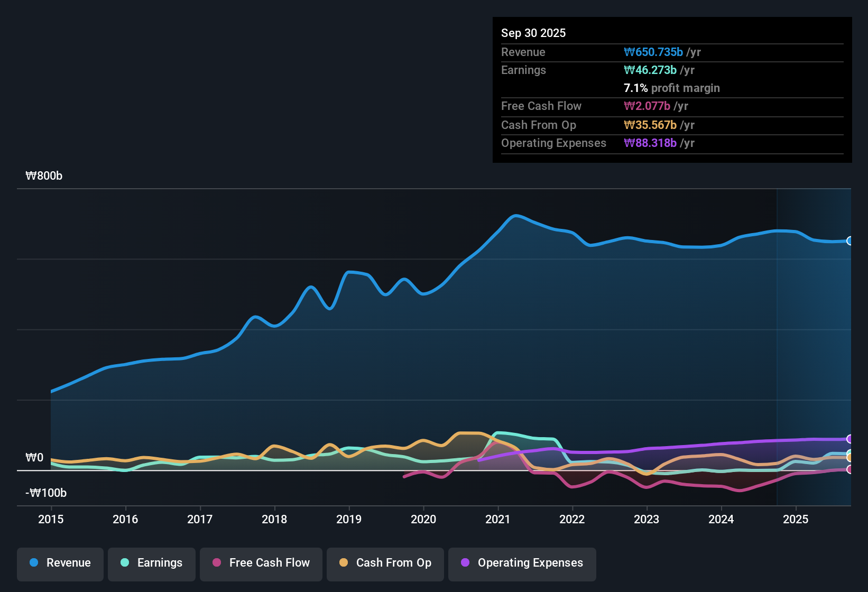Click the purple Operating Expenses legend dot

pyautogui.click(x=465, y=563)
